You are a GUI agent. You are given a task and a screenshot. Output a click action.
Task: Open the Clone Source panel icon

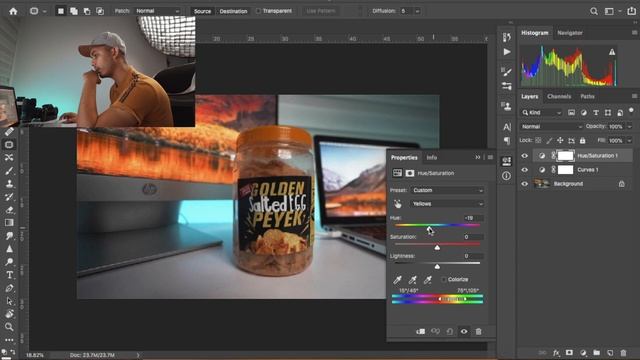click(507, 106)
